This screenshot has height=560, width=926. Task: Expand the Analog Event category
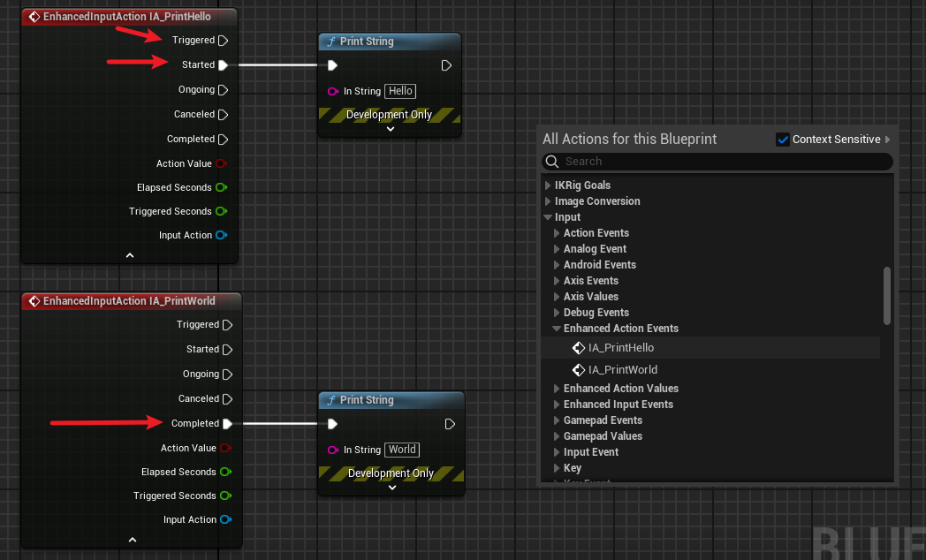(557, 249)
